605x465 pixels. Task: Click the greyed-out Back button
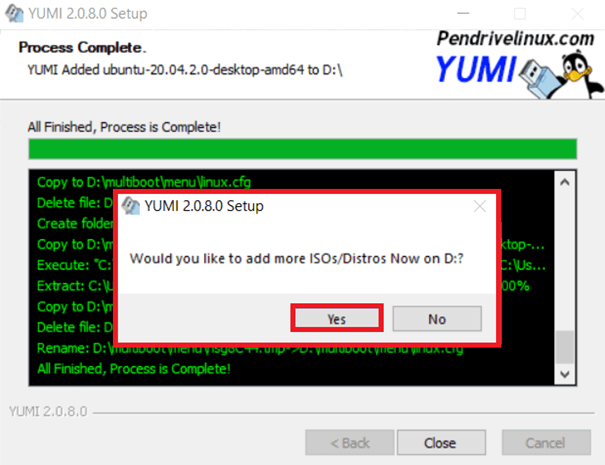pos(350,443)
